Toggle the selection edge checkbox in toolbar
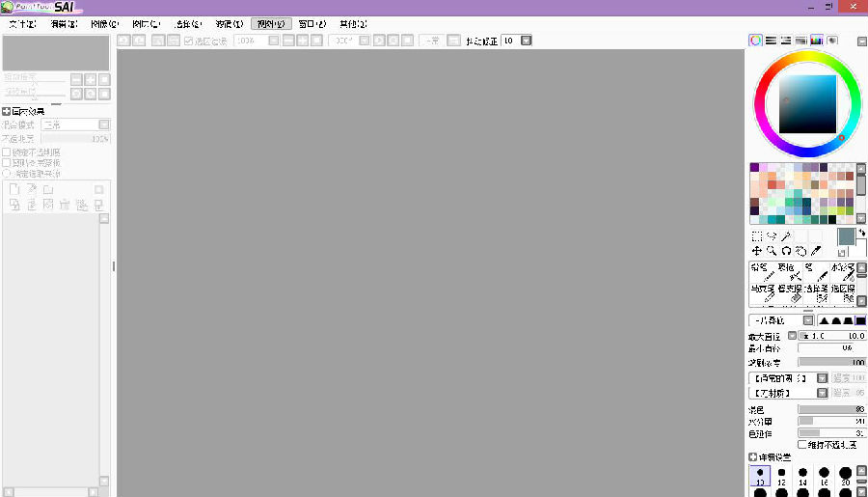Screen dimensions: 868x497 pos(189,41)
